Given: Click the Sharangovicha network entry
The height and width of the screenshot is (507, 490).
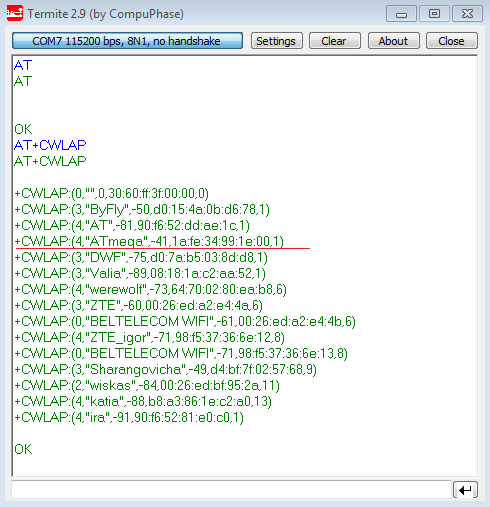Looking at the screenshot, I should [x=165, y=369].
